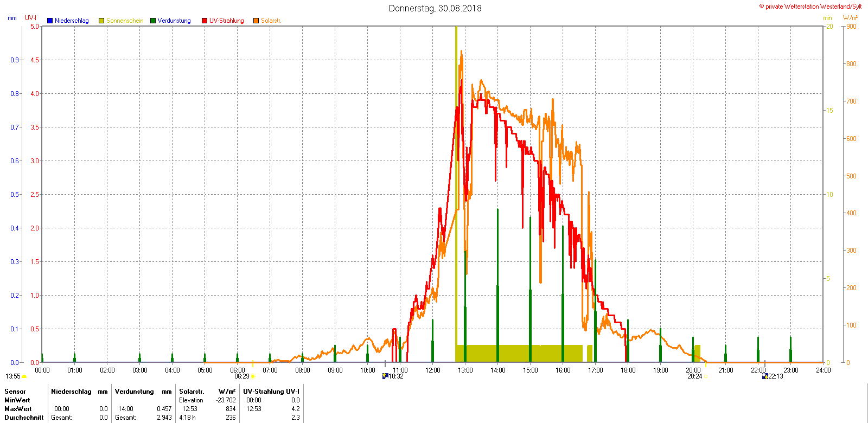Click the Durchschnitt row label
This screenshot has height=423, width=868.
pos(24,418)
